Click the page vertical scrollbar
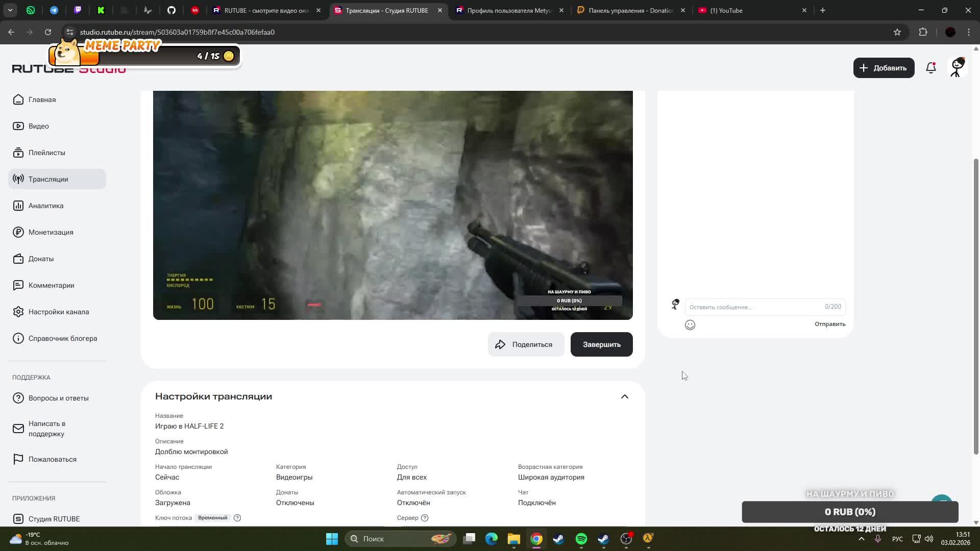The height and width of the screenshot is (551, 980). tap(976, 306)
